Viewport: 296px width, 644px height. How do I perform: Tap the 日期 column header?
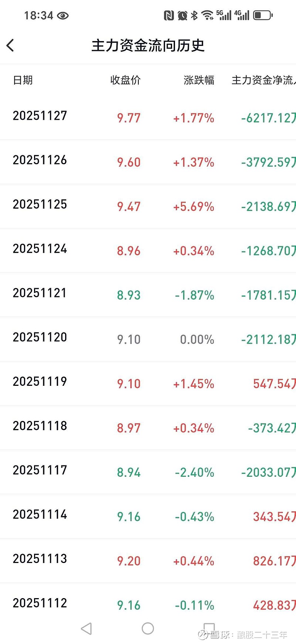point(23,80)
